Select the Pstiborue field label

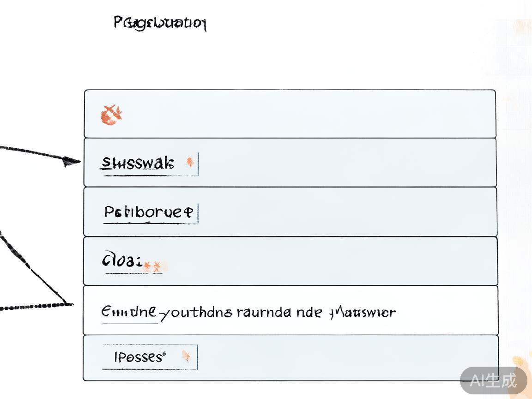tap(143, 212)
